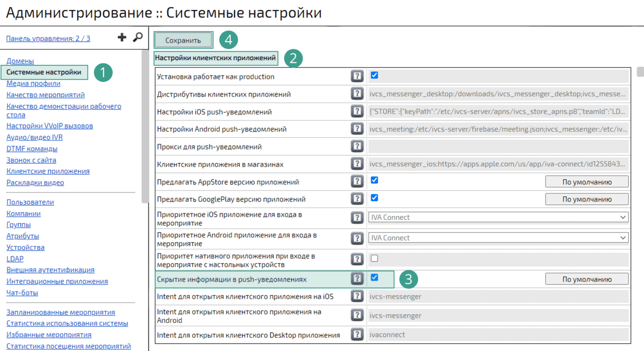Click help icon for 'Дистрибутивы клиентских приложений'
644x351 pixels.
[357, 93]
